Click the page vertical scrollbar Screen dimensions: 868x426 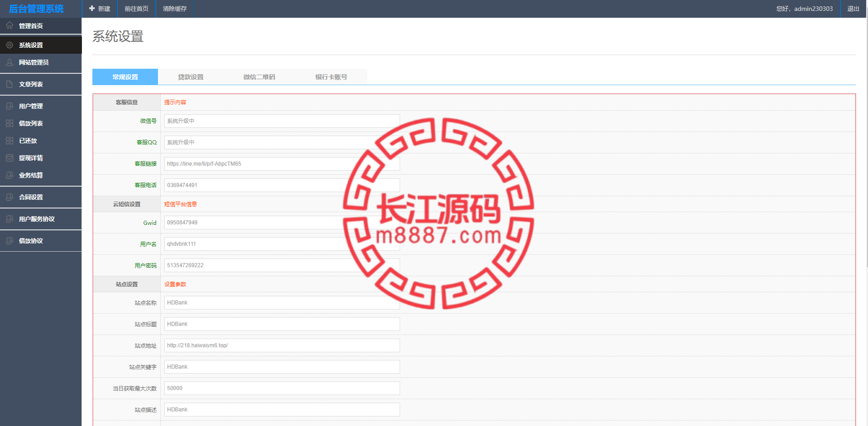click(867, 137)
